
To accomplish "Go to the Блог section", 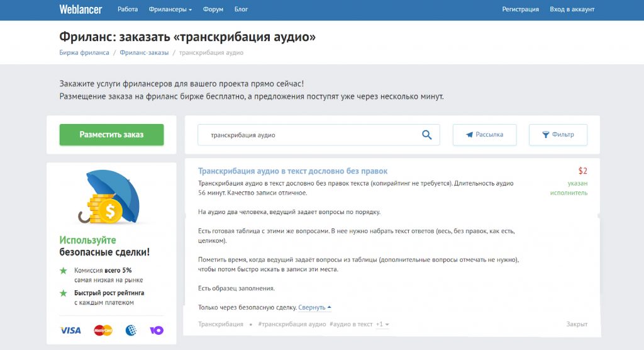I will tap(241, 9).
